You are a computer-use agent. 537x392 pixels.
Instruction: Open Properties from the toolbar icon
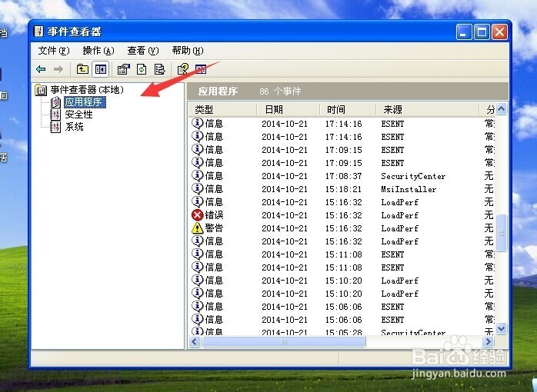(124, 69)
